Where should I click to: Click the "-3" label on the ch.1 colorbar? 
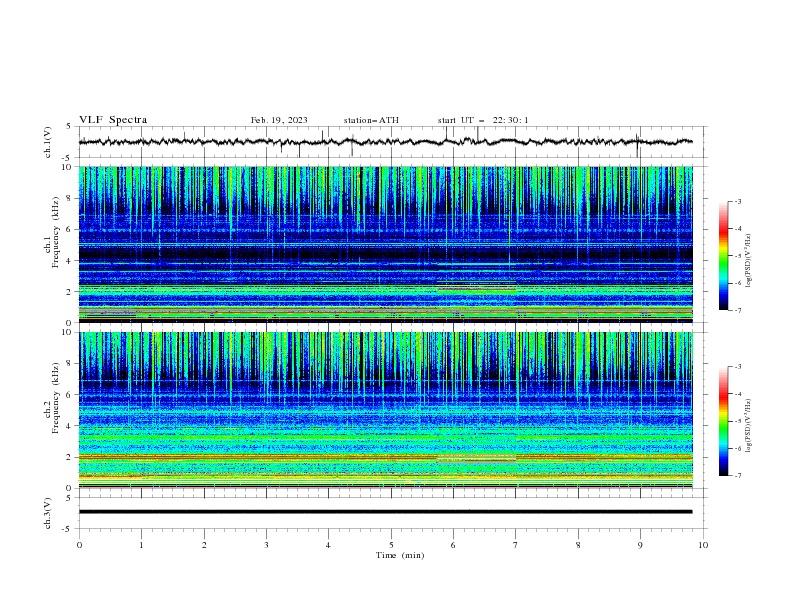[x=738, y=201]
